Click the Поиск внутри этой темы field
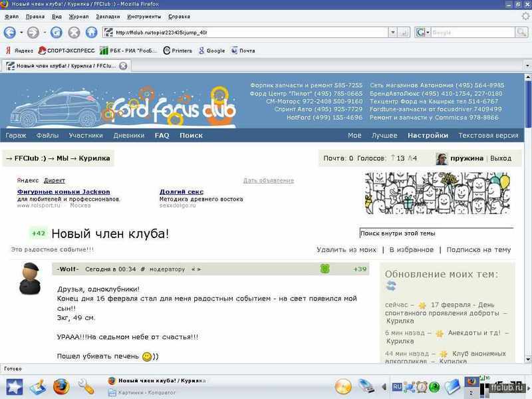This screenshot has height=399, width=532. click(x=436, y=233)
